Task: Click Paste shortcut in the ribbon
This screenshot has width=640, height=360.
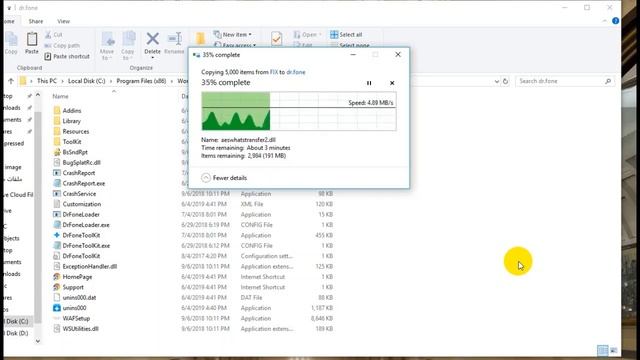Action: [x=67, y=56]
